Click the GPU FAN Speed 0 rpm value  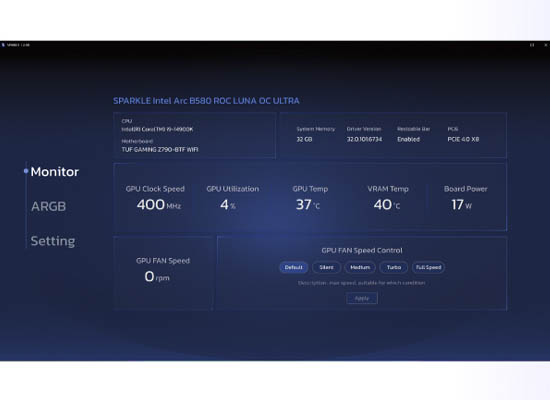coord(157,276)
